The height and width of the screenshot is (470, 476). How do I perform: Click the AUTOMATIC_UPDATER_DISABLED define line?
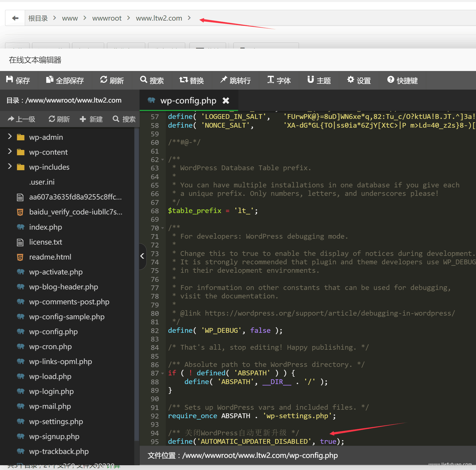point(256,442)
